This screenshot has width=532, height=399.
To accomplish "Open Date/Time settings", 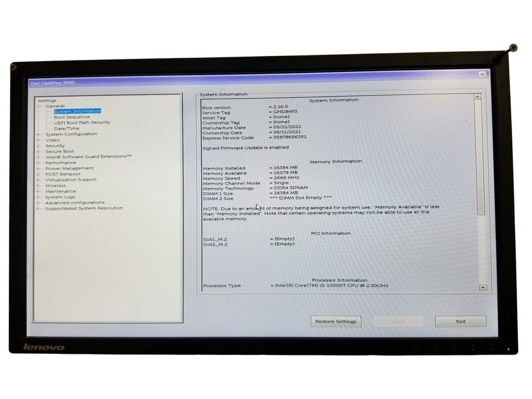I will [x=67, y=128].
